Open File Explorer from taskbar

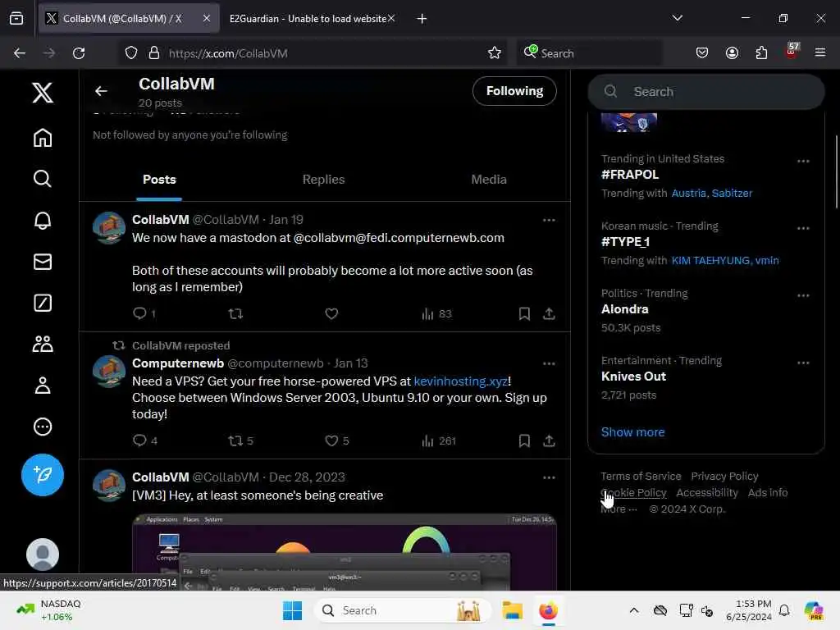(512, 610)
